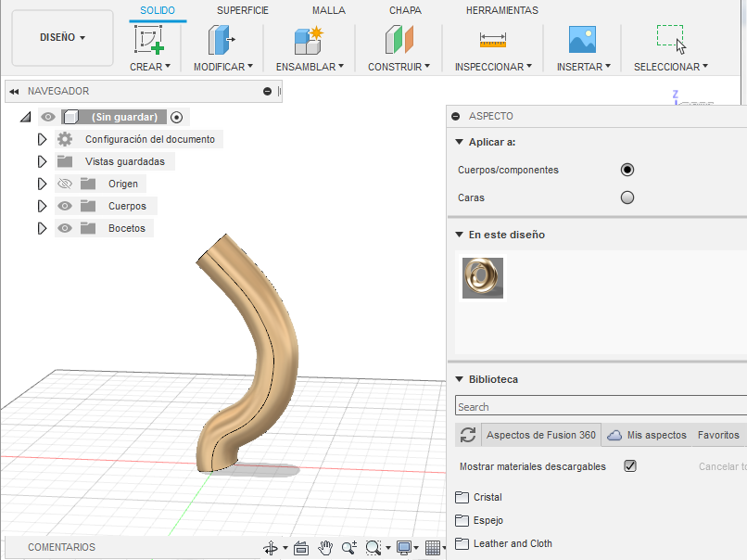This screenshot has width=747, height=560.
Task: Switch to the CHAPA tab
Action: pyautogui.click(x=405, y=10)
